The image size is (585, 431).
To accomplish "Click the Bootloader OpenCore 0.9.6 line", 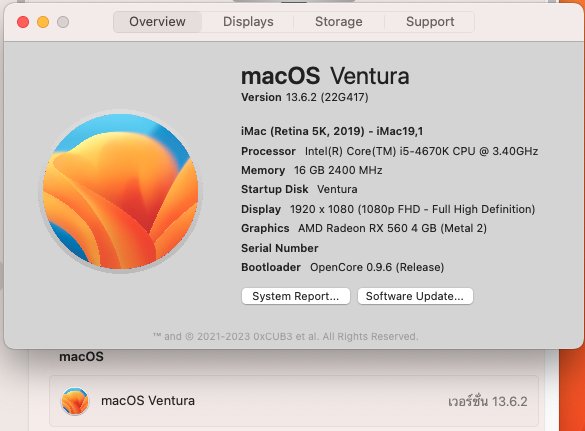I will [x=342, y=267].
